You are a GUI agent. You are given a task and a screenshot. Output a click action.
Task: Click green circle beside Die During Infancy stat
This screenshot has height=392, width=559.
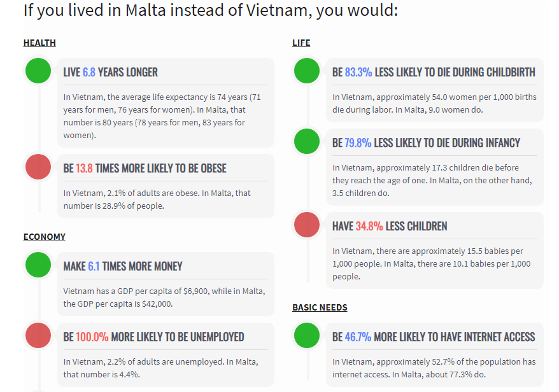point(307,141)
